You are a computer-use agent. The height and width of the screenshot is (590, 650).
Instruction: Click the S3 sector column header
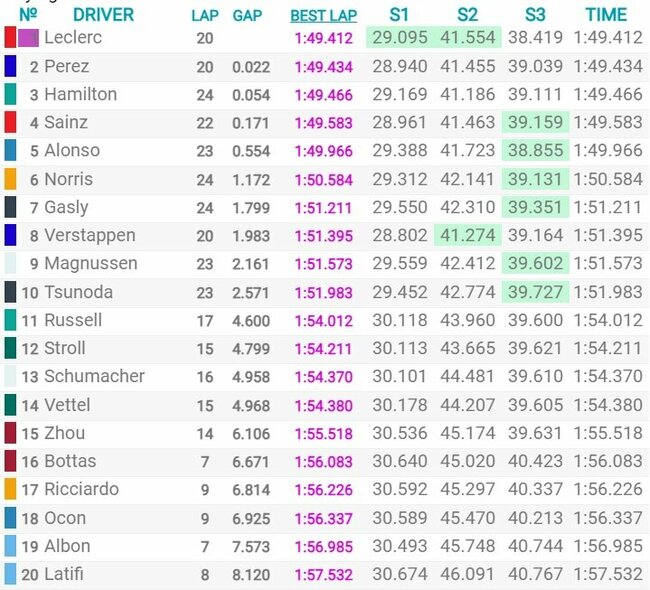click(x=534, y=15)
